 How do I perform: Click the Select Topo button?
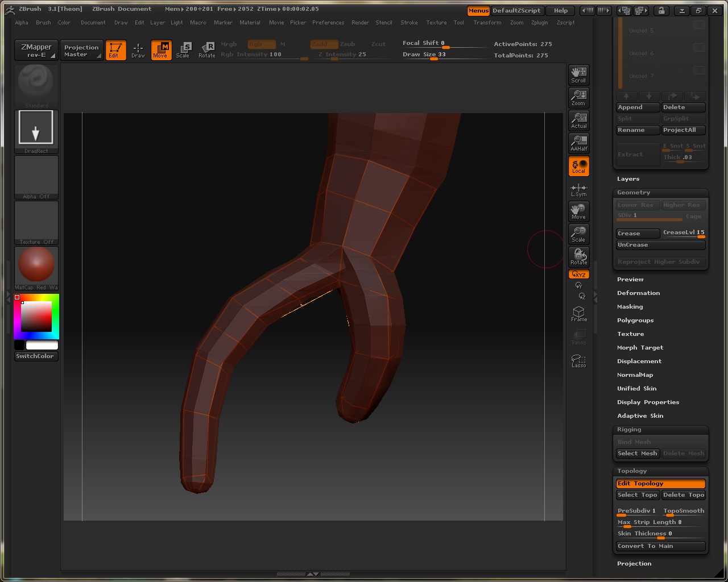(x=637, y=495)
